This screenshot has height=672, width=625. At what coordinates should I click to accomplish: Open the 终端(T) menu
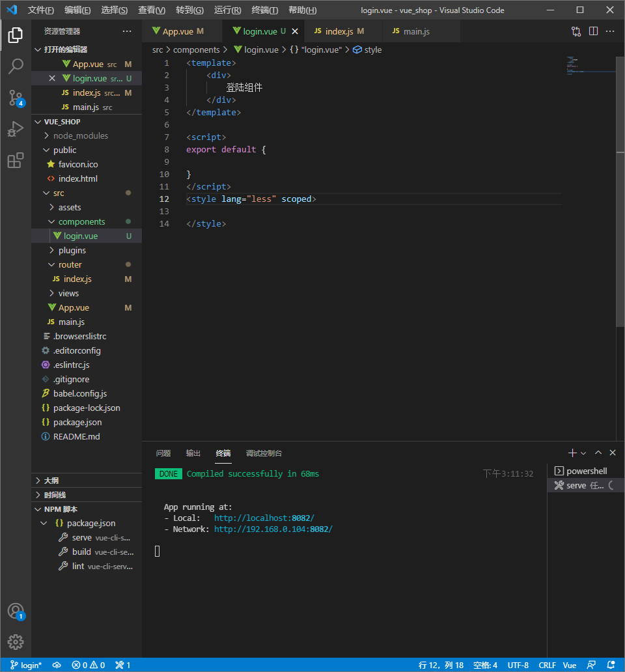(x=265, y=10)
